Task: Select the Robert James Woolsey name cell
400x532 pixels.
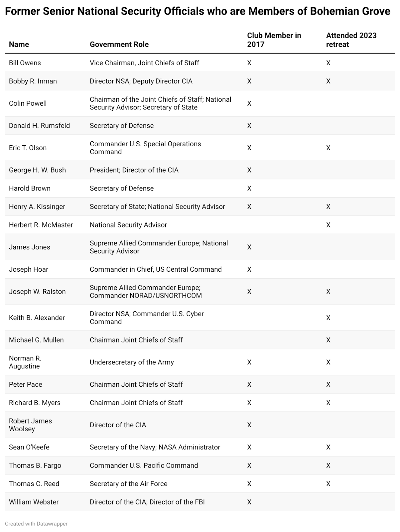Action: coord(31,425)
